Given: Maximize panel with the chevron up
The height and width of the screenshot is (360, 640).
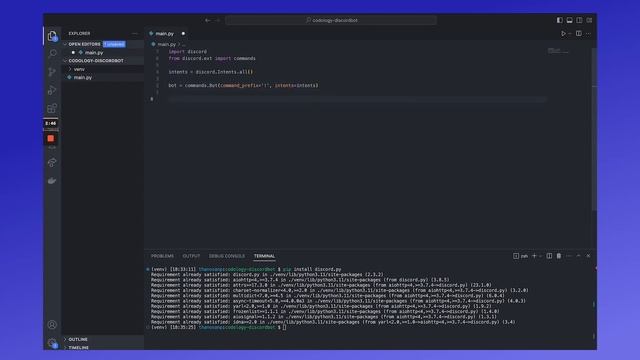Looking at the screenshot, I should [578, 256].
